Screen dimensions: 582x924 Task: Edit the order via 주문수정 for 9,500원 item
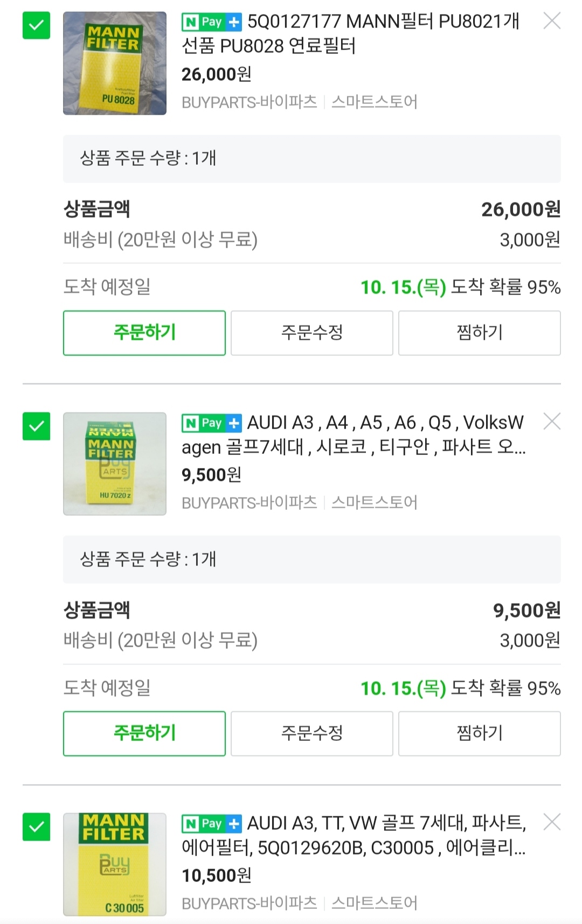point(312,733)
